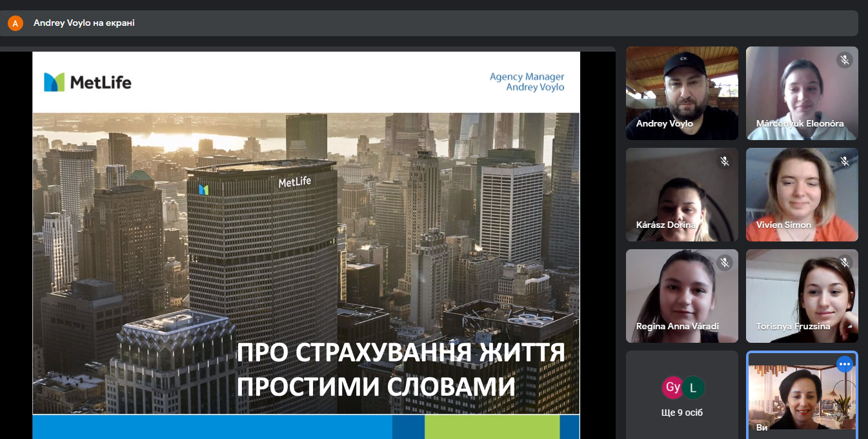
Task: Click muted mic icon on Kárász Dorina's tile
Action: (x=725, y=161)
